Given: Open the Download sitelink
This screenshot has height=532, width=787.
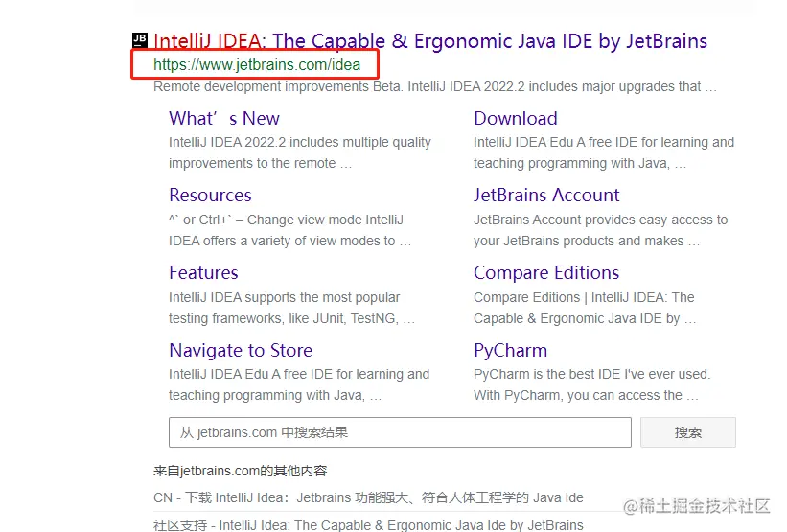Looking at the screenshot, I should coord(516,119).
